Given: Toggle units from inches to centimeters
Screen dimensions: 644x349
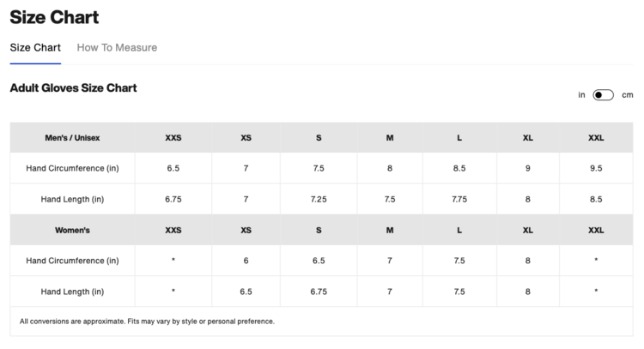Looking at the screenshot, I should [x=603, y=95].
